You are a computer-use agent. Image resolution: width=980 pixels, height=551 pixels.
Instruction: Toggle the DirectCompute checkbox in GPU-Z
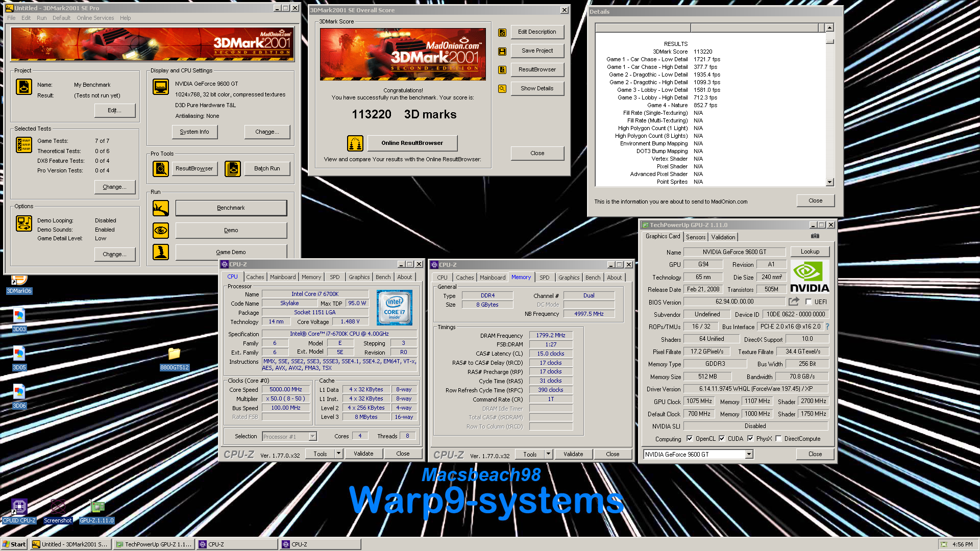coord(778,439)
